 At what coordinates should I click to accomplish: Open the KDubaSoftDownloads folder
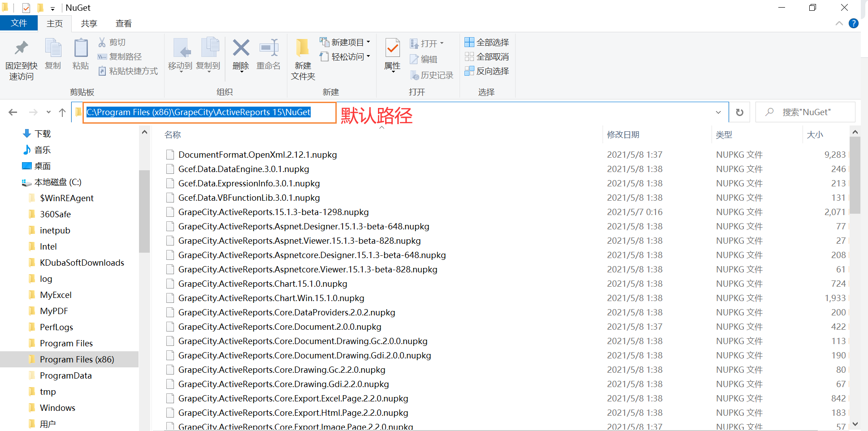(x=82, y=263)
